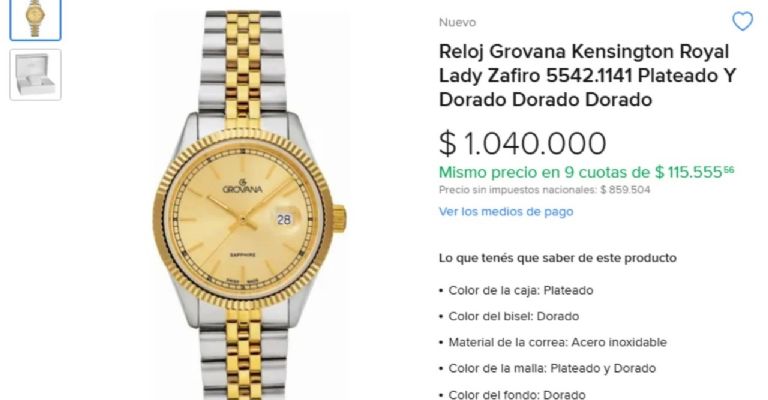768x400 pixels.
Task: Add the watch to favorites with heart icon
Action: pyautogui.click(x=743, y=21)
